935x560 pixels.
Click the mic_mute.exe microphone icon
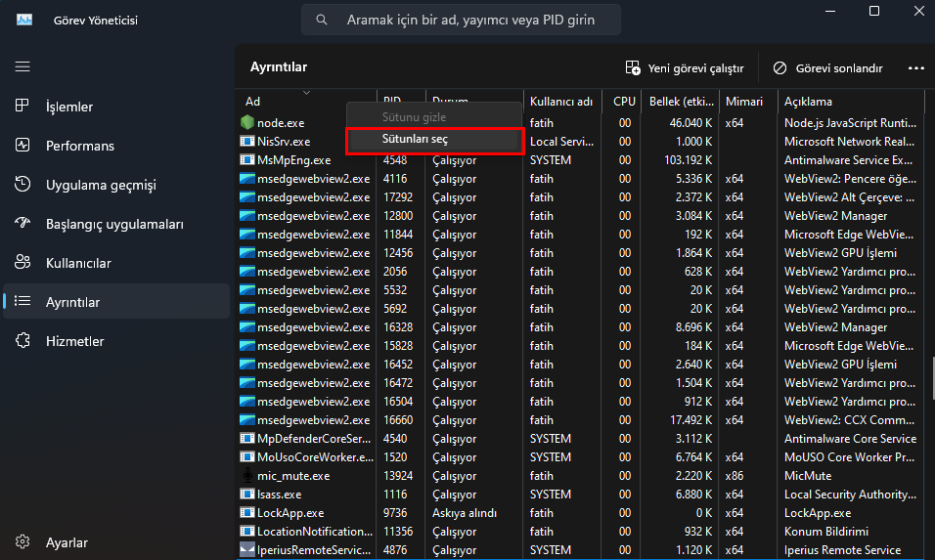pyautogui.click(x=247, y=475)
